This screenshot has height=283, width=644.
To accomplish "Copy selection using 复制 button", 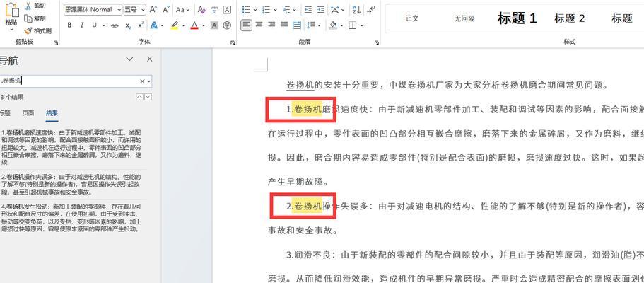I will pyautogui.click(x=35, y=18).
